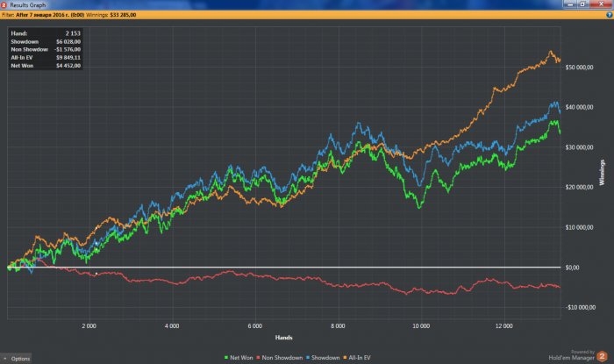Viewport: 614px width, 364px height.
Task: Open the Options panel
Action: tap(16, 358)
